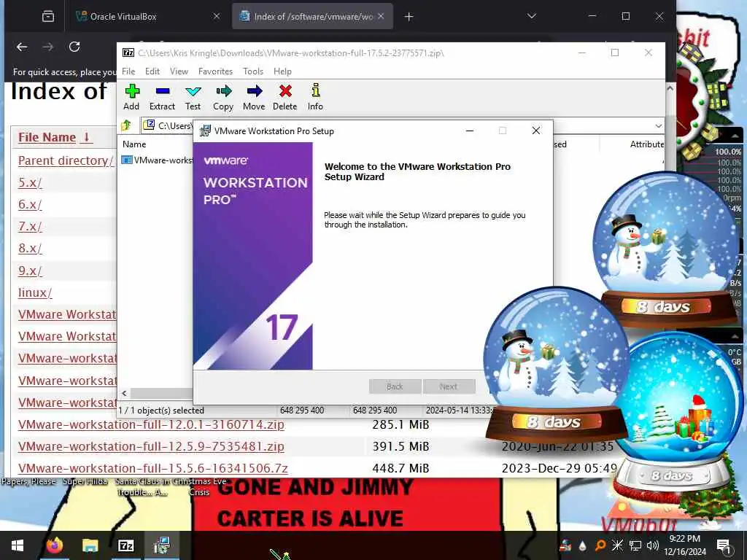Click the Extract icon in 7-Zip toolbar

pyautogui.click(x=163, y=91)
